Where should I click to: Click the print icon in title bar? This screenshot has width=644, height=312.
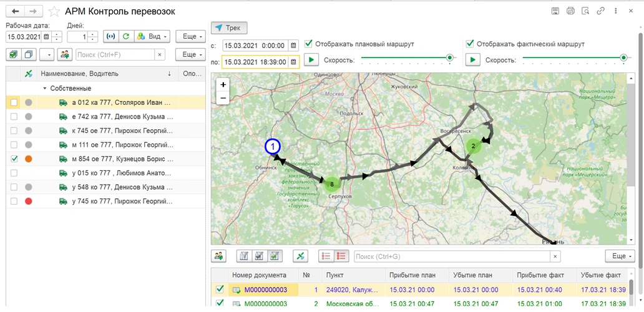pos(570,11)
